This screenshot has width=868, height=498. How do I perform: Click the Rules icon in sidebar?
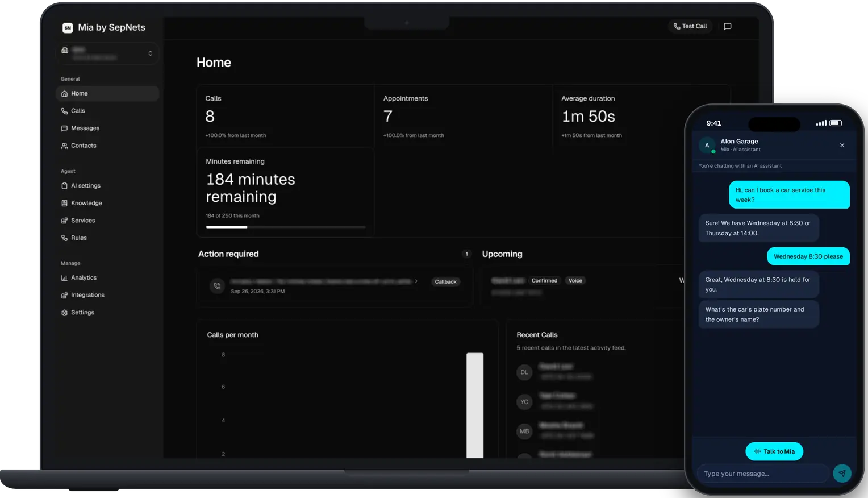point(64,238)
